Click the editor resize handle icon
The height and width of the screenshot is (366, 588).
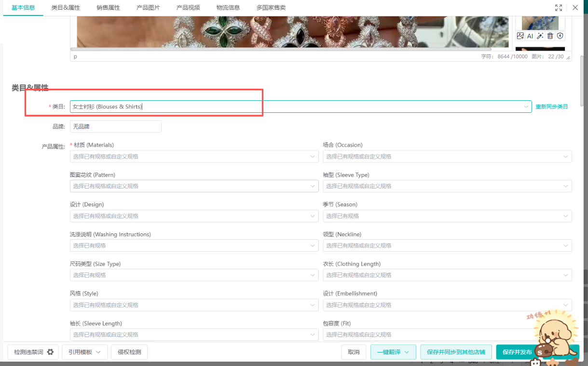click(568, 57)
